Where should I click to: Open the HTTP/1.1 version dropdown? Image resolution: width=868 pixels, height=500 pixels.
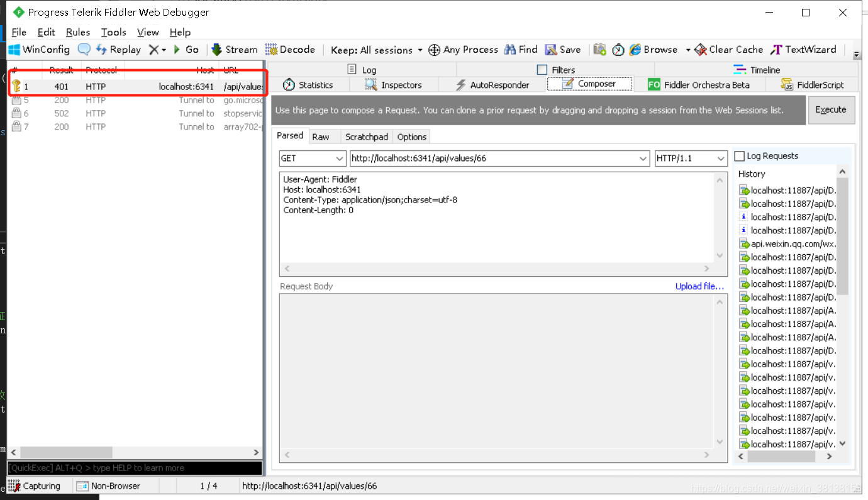click(721, 158)
